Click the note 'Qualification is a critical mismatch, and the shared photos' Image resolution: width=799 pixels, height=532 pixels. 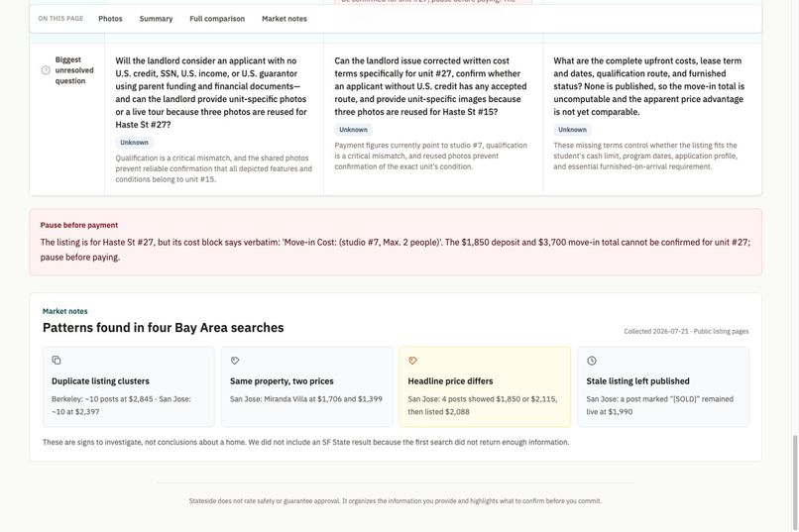[213, 168]
